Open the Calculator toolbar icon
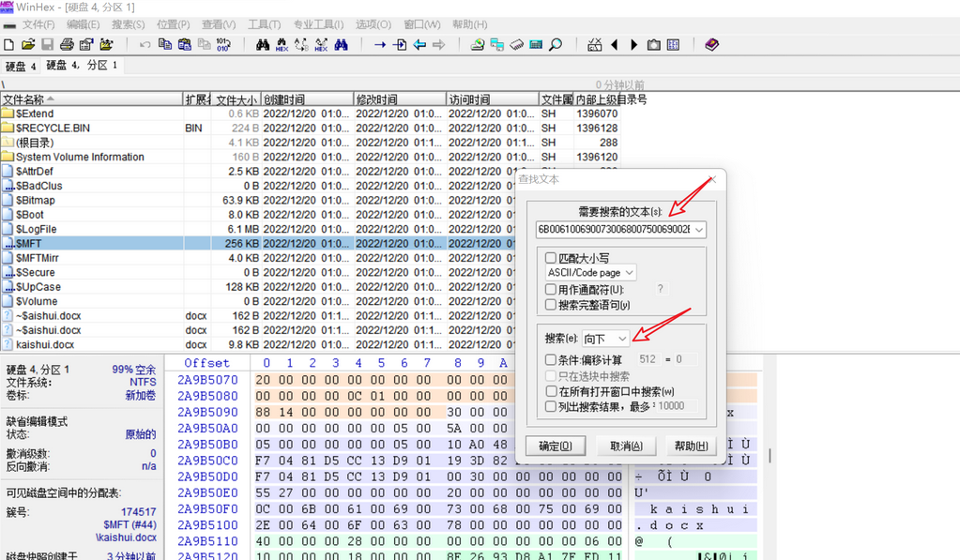Screen dimensions: 960x560 click(x=536, y=45)
